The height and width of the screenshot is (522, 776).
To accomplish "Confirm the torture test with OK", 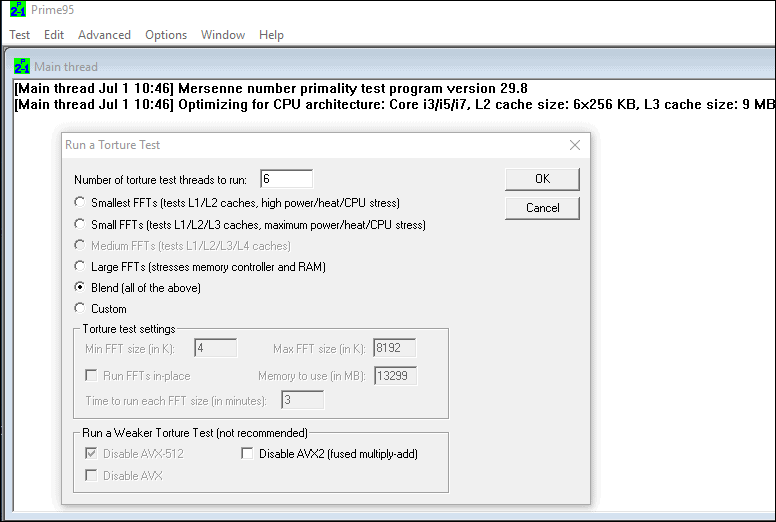I will (x=542, y=179).
